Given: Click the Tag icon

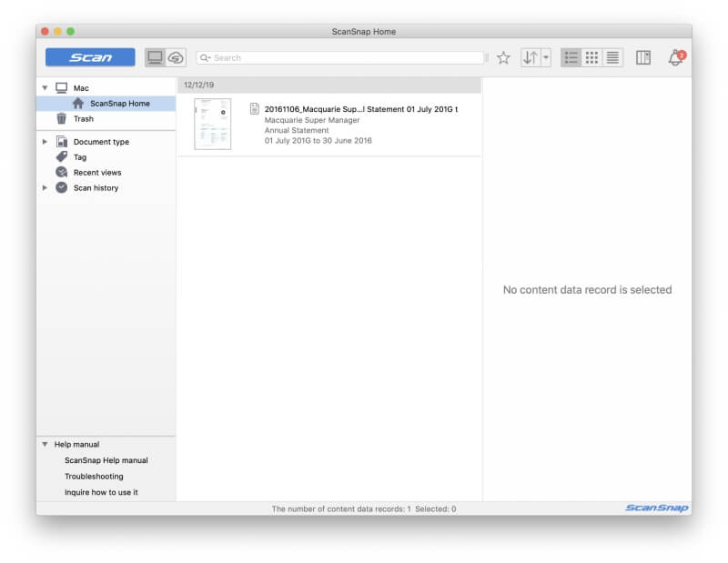Looking at the screenshot, I should point(61,156).
